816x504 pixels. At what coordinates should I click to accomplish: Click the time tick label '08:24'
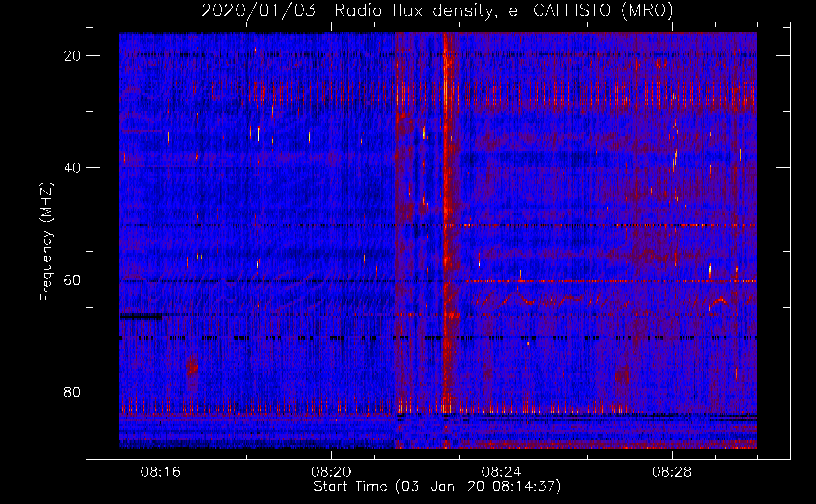(502, 472)
